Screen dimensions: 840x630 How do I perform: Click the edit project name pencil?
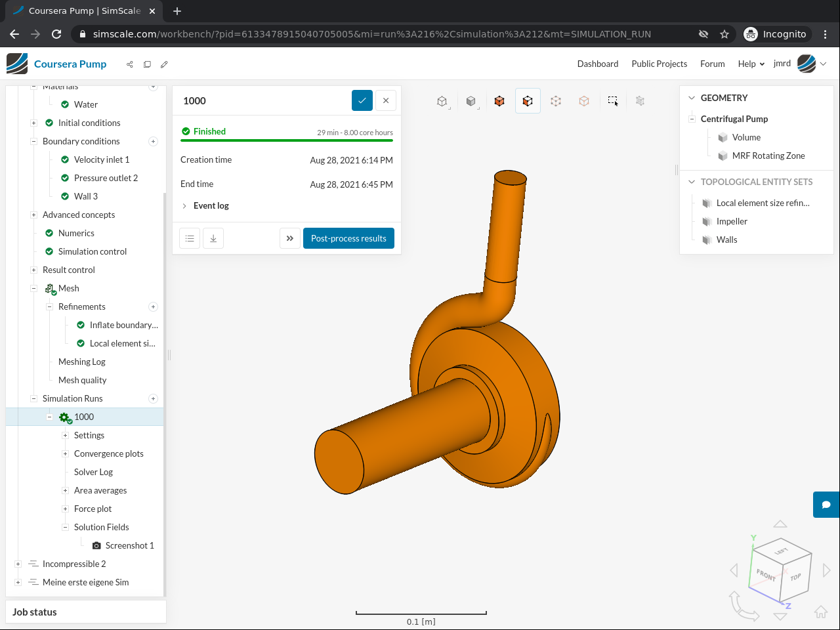pyautogui.click(x=164, y=64)
